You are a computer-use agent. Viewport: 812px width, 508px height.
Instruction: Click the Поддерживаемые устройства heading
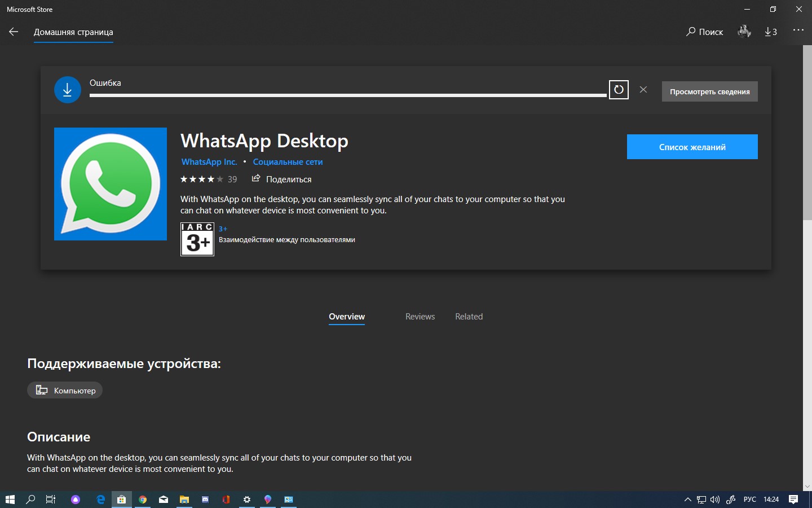pyautogui.click(x=124, y=364)
